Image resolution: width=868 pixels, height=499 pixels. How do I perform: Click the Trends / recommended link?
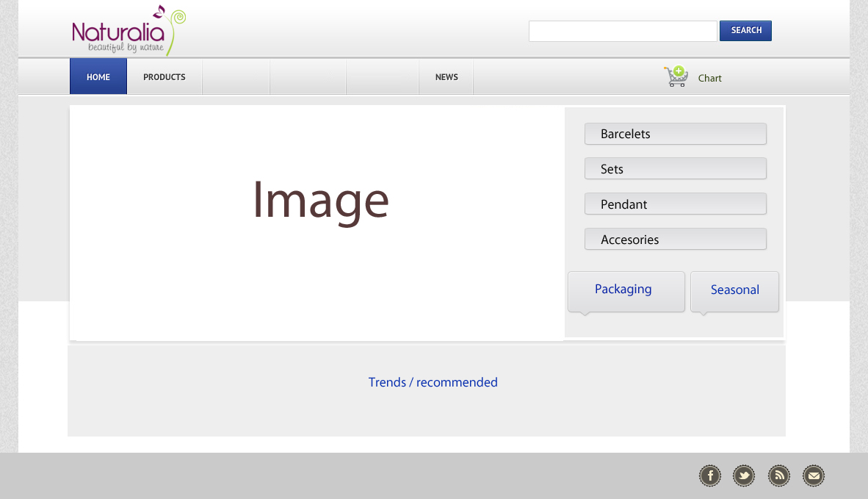tap(433, 382)
